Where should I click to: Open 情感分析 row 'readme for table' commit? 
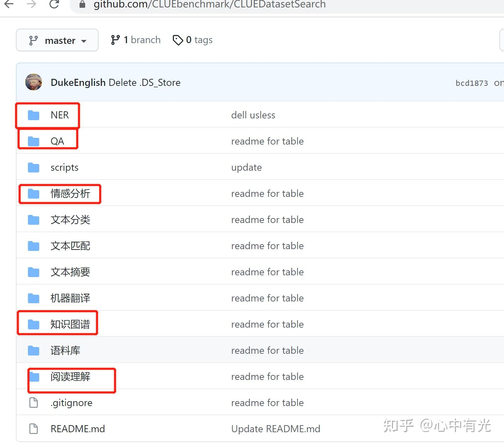267,194
